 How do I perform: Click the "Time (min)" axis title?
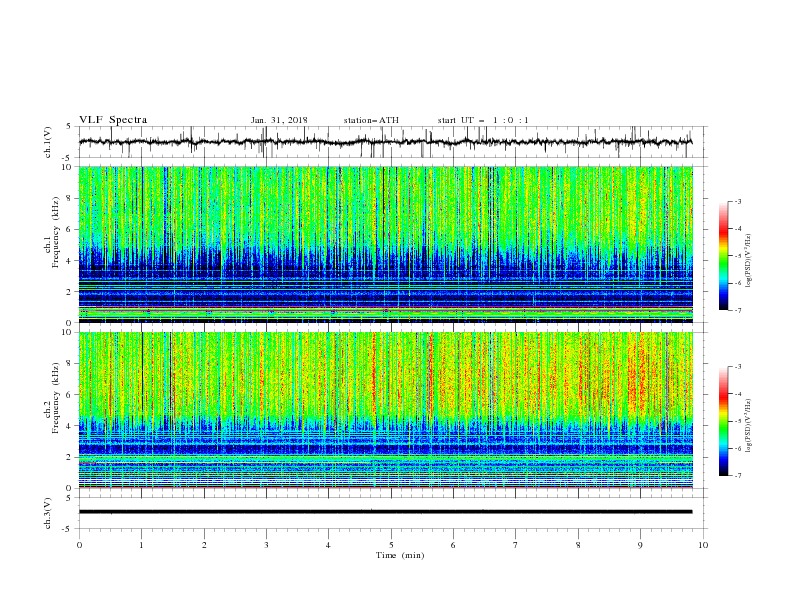pos(400,555)
